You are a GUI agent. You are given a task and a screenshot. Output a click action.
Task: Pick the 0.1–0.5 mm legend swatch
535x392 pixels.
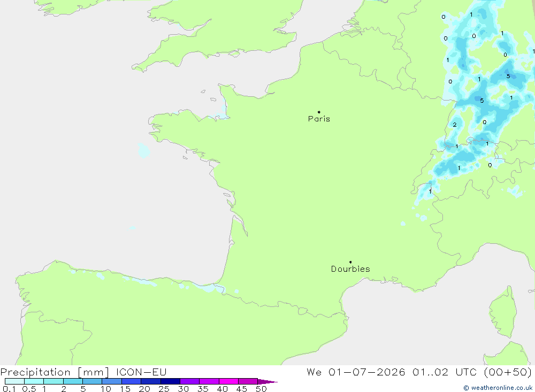pos(14,381)
